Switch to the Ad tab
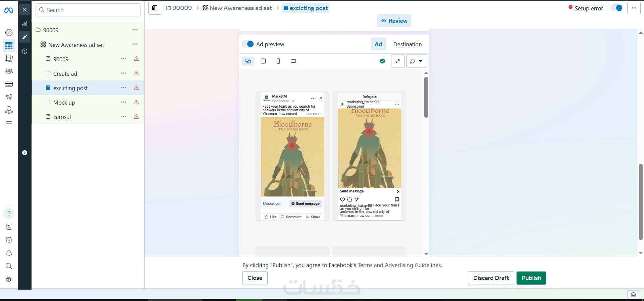This screenshot has width=644, height=301. coord(378,44)
